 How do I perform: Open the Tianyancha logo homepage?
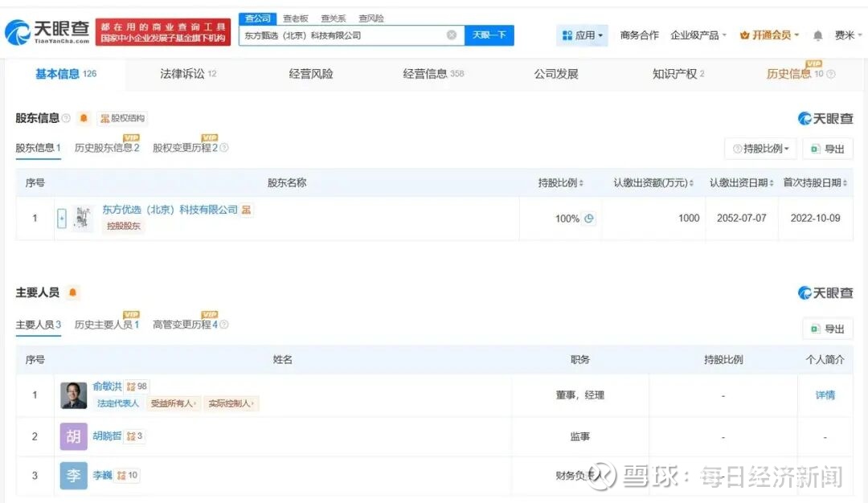point(47,32)
